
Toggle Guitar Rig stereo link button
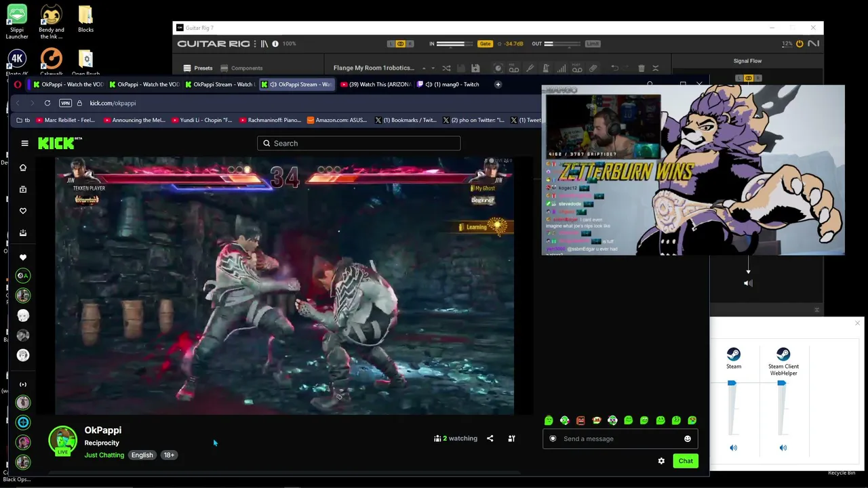(401, 44)
